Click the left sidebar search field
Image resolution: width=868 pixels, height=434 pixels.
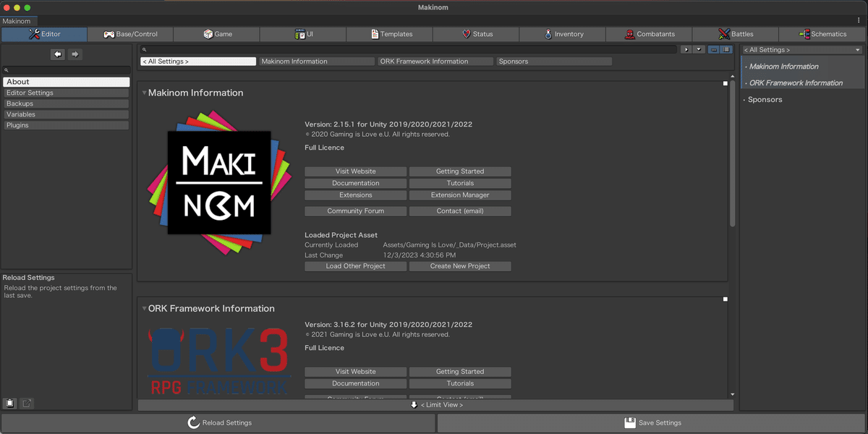coord(67,70)
